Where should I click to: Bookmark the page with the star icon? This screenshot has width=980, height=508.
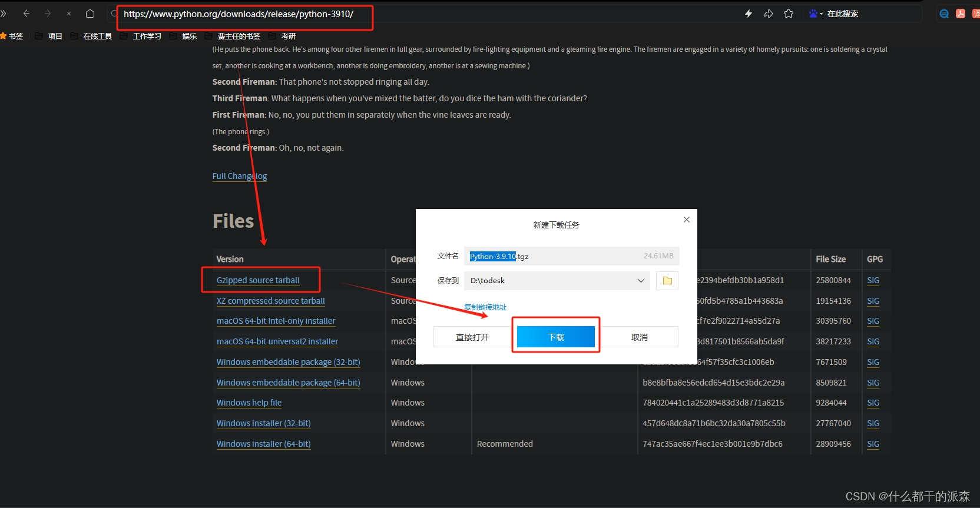[x=789, y=14]
